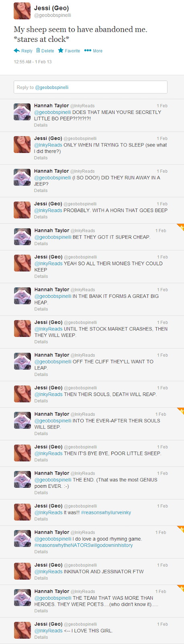Open the More options ellipsis
The height and width of the screenshot is (644, 184).
(88, 50)
